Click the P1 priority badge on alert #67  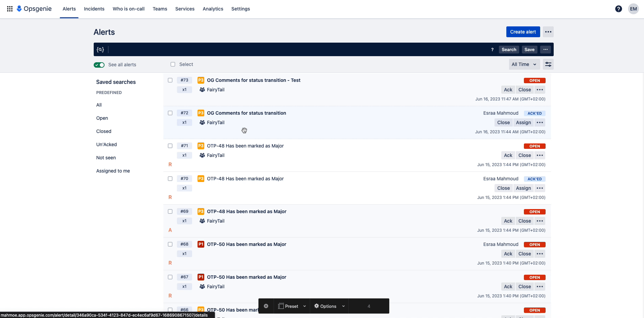[x=201, y=277]
